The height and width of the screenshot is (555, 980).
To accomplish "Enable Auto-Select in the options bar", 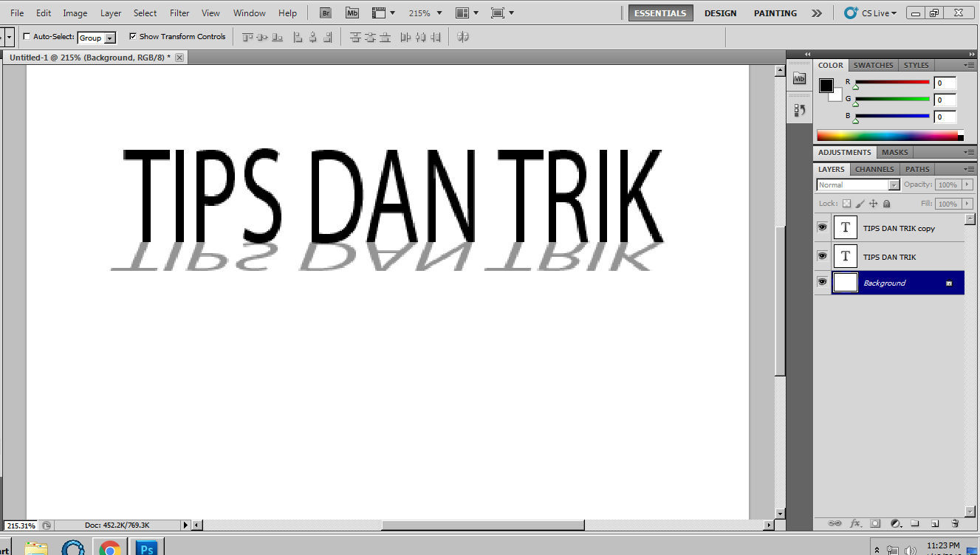I will coord(27,36).
